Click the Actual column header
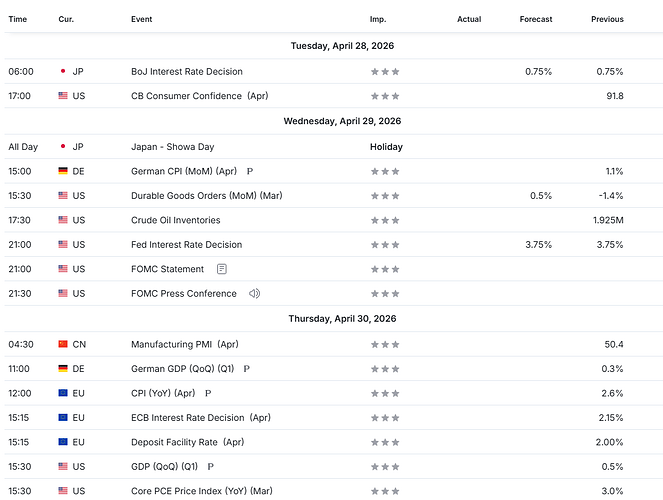 tap(469, 19)
